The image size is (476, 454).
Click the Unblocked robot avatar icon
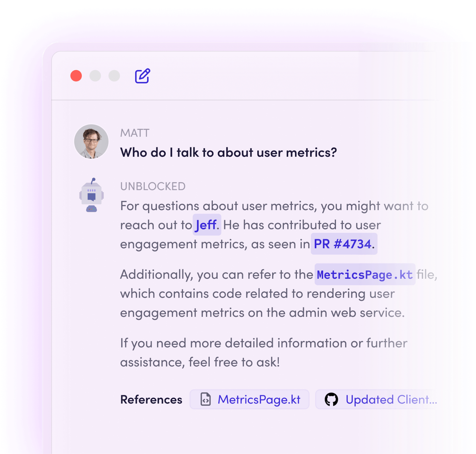(91, 195)
